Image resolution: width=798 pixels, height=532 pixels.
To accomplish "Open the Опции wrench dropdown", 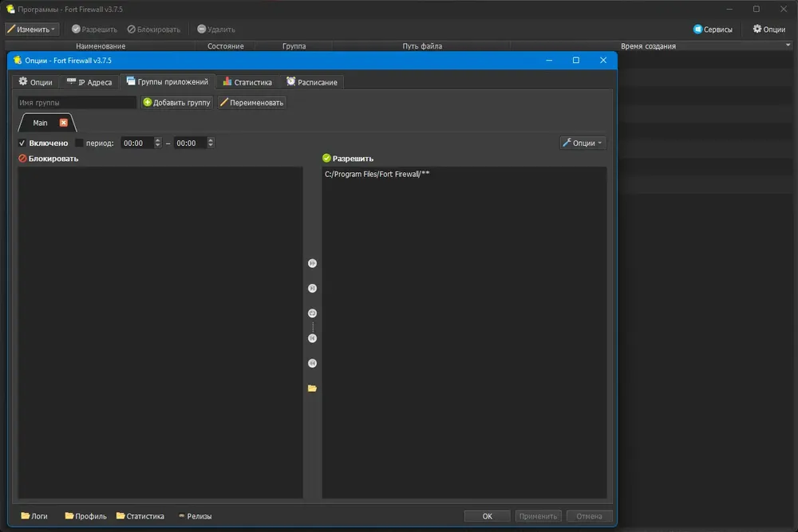I will coord(583,143).
